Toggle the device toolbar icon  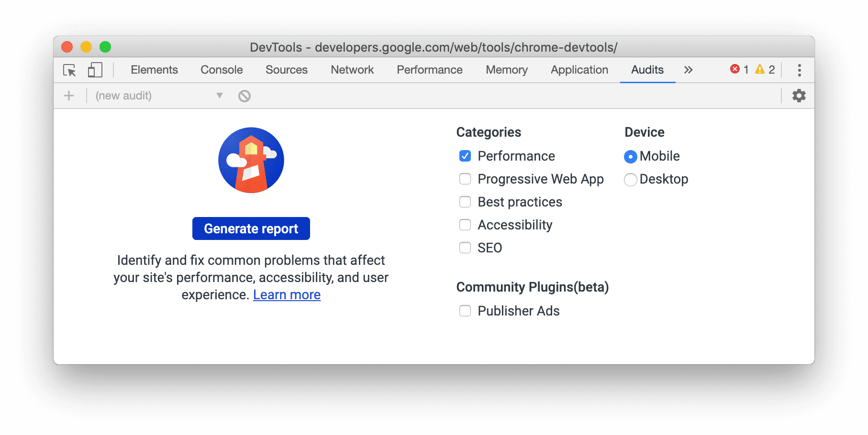coord(94,69)
